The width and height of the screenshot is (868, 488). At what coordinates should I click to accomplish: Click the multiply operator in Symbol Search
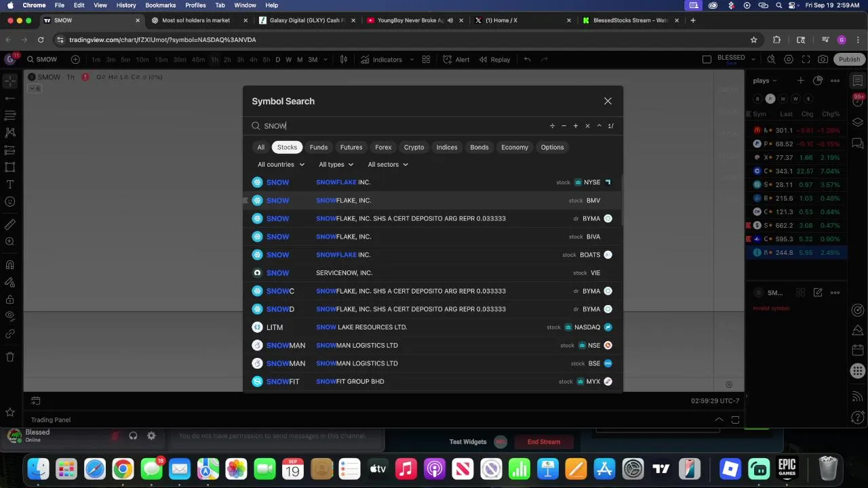point(587,126)
